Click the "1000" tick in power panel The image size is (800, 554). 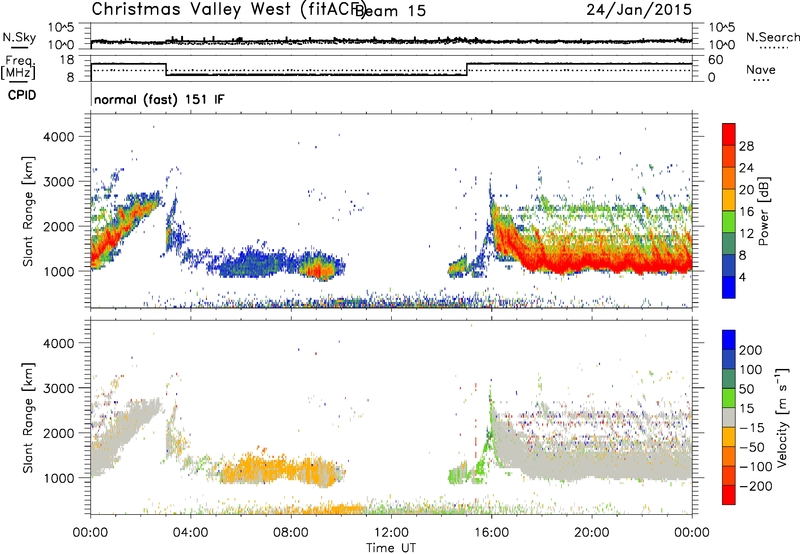(x=58, y=271)
